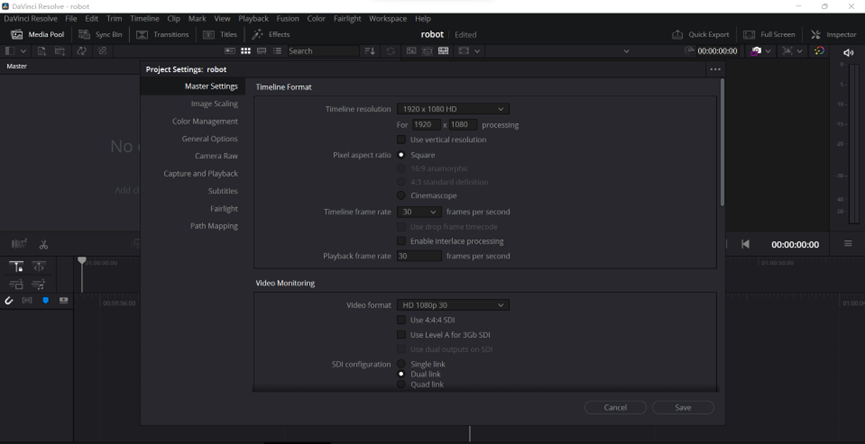Go to Capture and Playback settings
This screenshot has width=865, height=444.
[200, 174]
